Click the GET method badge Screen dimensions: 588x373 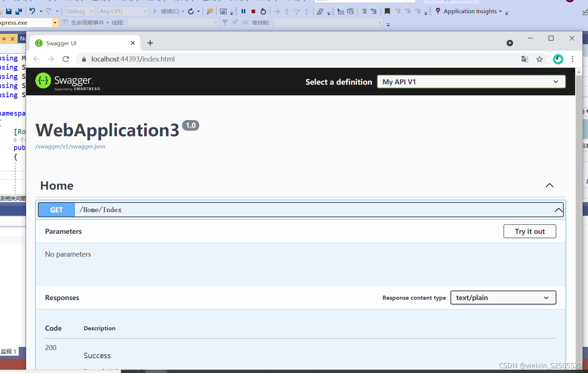point(57,210)
